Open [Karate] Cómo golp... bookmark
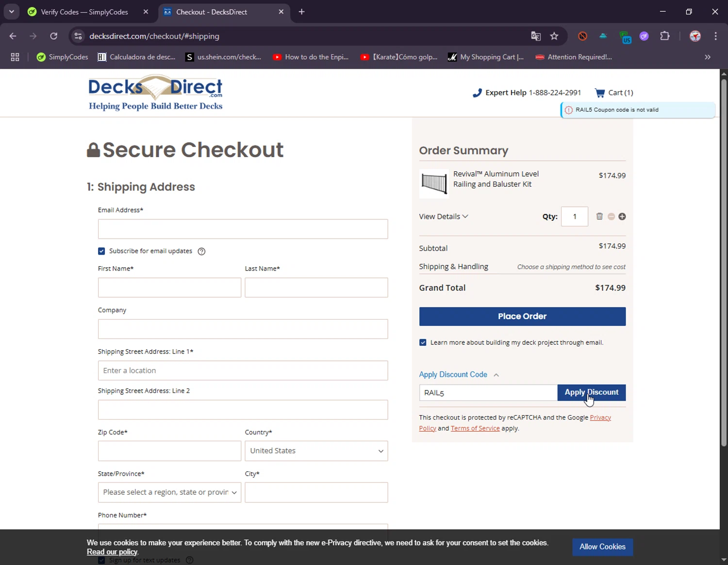This screenshot has width=728, height=565. coord(399,57)
